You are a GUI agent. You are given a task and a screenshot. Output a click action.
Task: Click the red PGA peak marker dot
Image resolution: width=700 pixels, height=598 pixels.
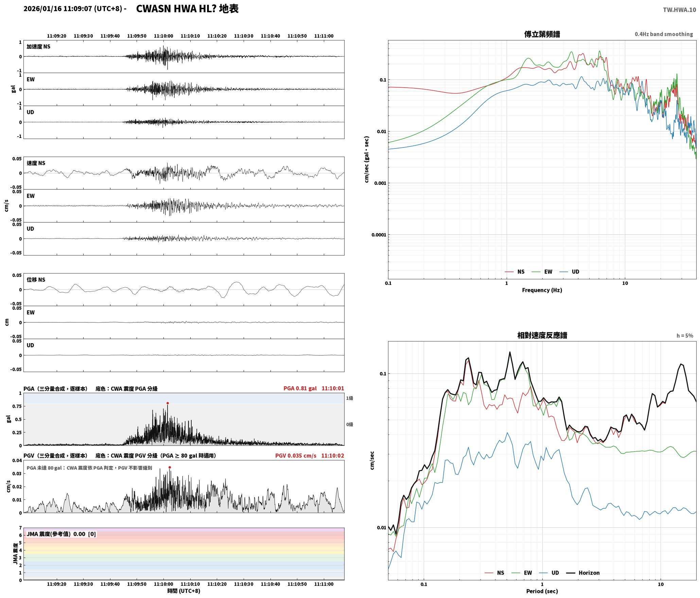168,403
